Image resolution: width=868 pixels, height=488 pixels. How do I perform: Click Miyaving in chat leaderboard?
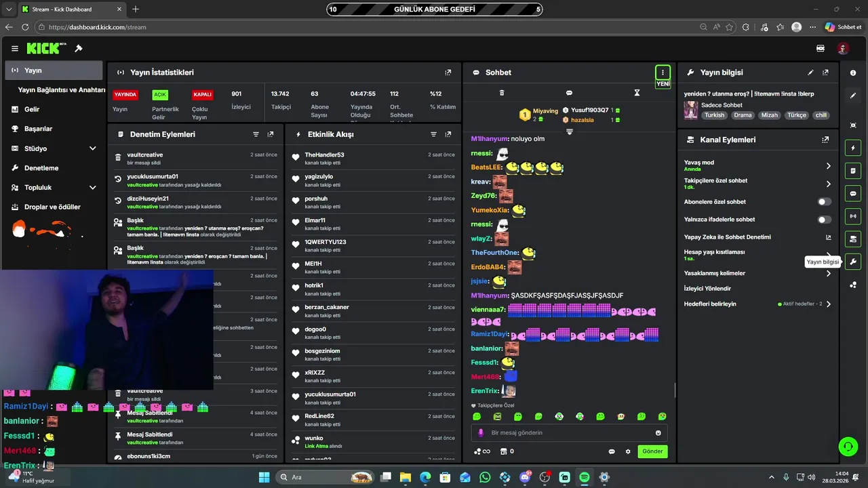[545, 111]
